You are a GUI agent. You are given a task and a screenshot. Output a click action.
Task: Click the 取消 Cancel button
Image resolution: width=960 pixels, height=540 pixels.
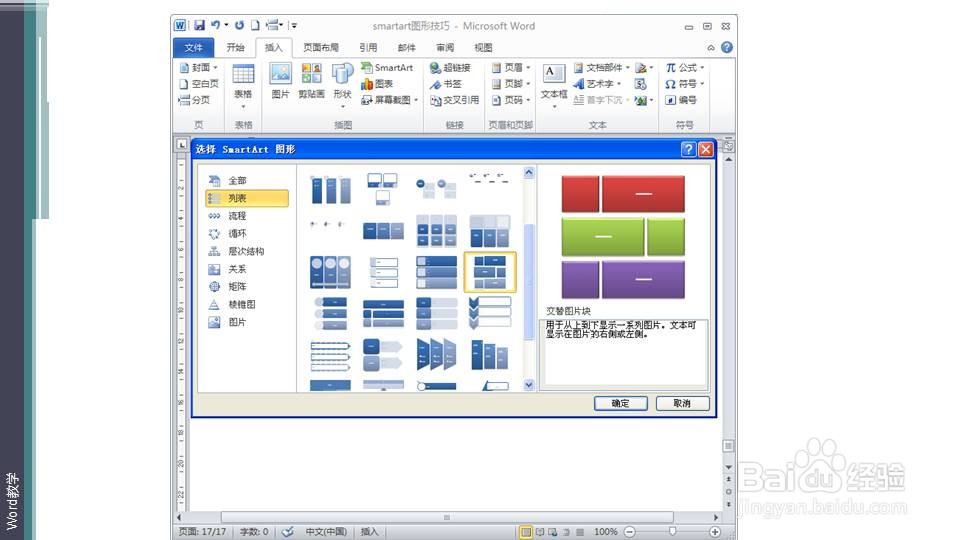pos(682,403)
